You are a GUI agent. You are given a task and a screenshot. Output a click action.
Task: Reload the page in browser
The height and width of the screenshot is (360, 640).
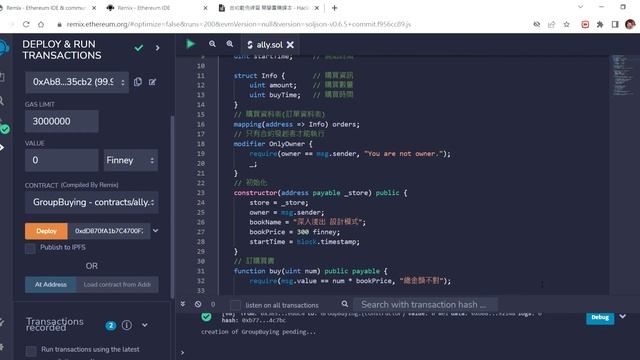[x=26, y=24]
